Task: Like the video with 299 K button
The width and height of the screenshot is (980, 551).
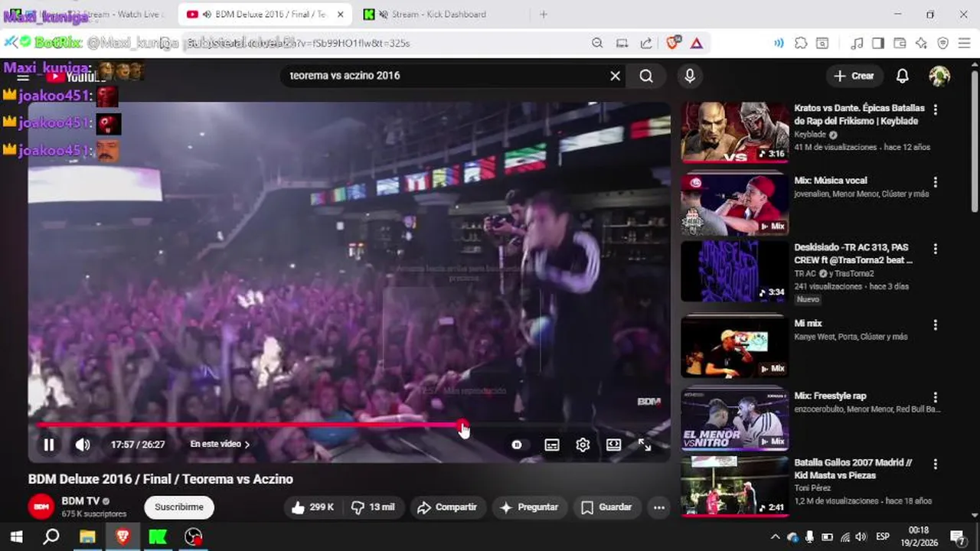Action: pyautogui.click(x=312, y=507)
